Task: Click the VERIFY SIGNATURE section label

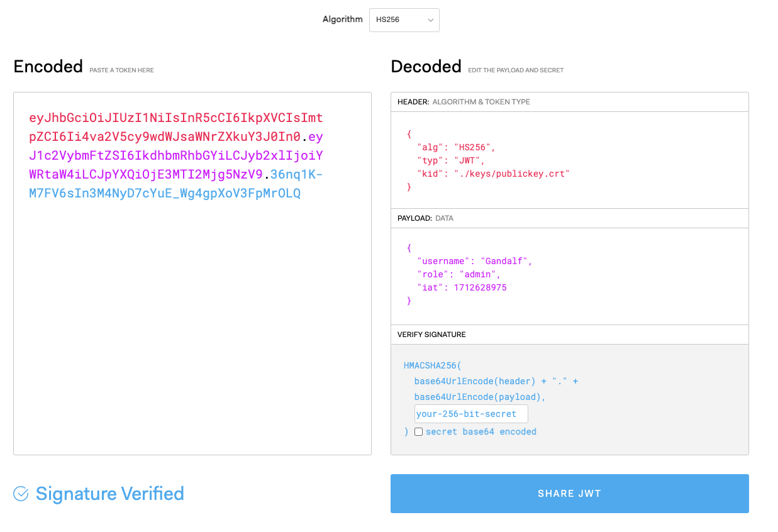Action: pos(431,335)
